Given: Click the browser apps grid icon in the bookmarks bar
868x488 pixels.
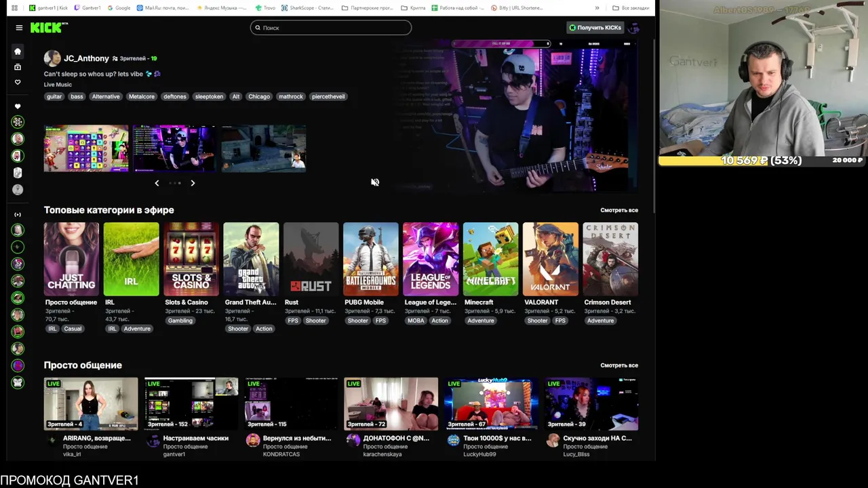Looking at the screenshot, I should (x=14, y=8).
